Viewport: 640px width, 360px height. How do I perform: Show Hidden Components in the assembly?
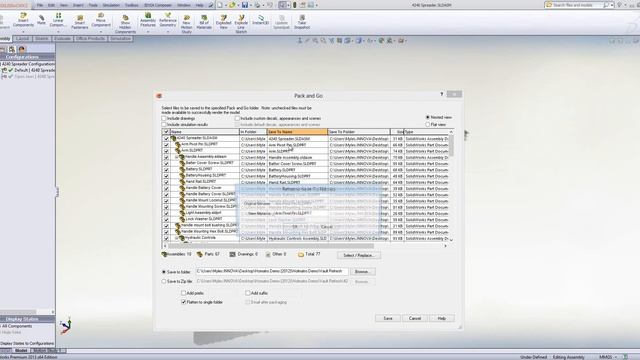tap(125, 24)
